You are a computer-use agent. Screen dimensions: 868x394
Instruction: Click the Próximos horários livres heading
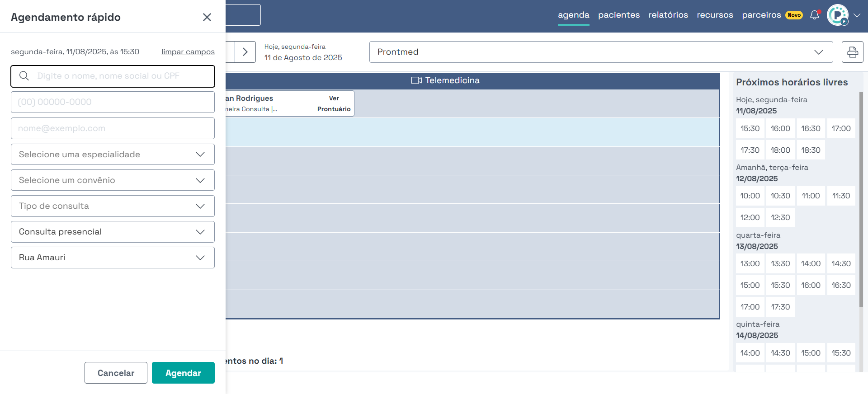point(792,82)
